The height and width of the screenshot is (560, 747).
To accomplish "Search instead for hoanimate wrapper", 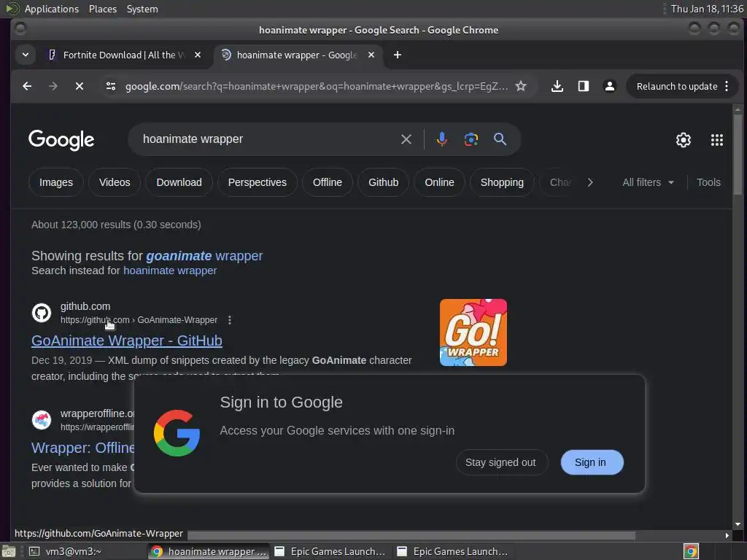I will (x=170, y=271).
